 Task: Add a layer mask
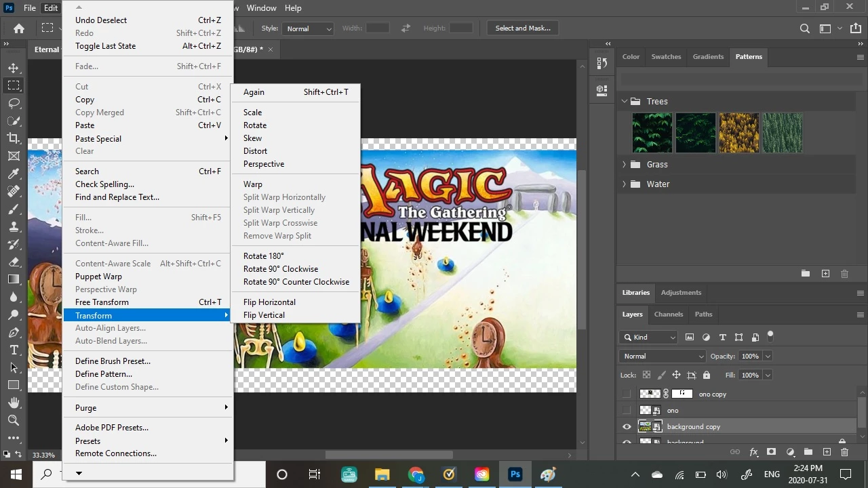pyautogui.click(x=771, y=452)
